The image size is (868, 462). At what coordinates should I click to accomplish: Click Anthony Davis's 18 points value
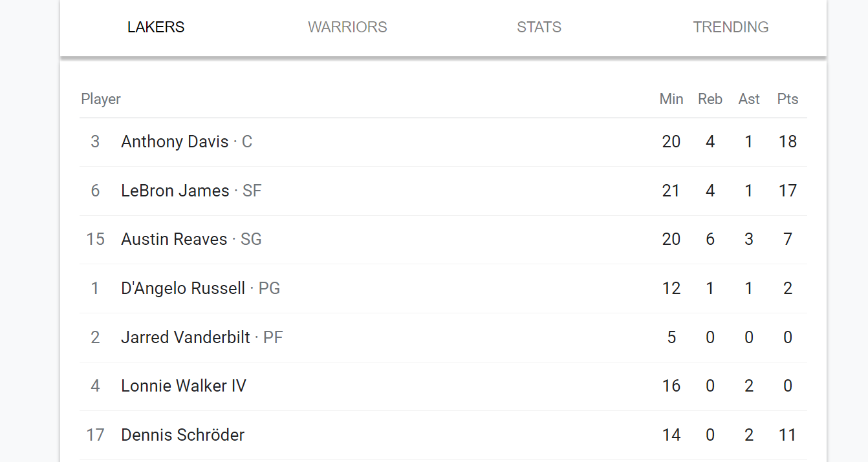788,142
